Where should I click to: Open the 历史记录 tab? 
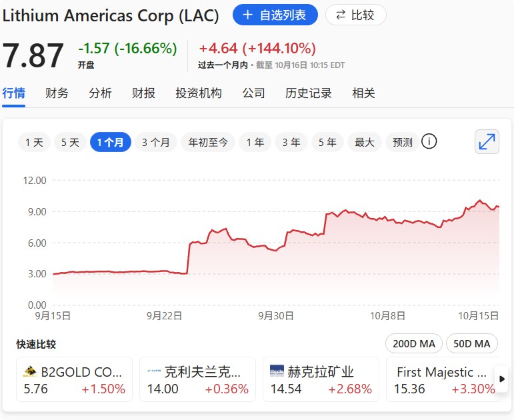coord(308,93)
